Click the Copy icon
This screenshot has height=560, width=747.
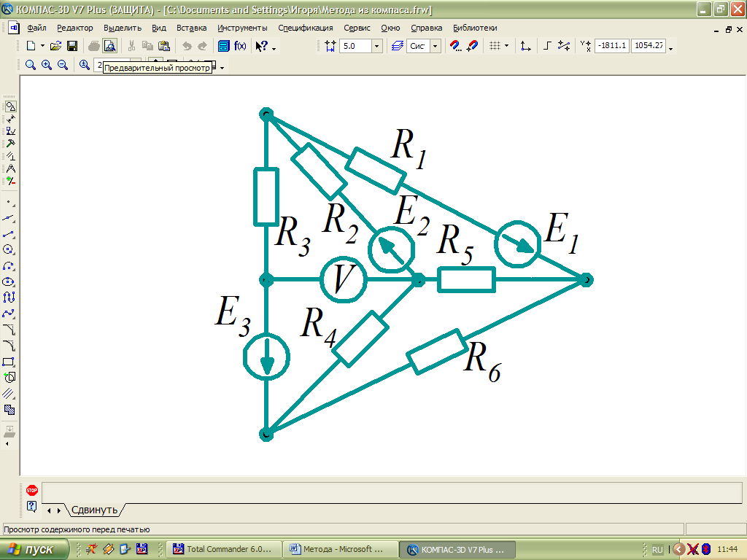tap(147, 46)
